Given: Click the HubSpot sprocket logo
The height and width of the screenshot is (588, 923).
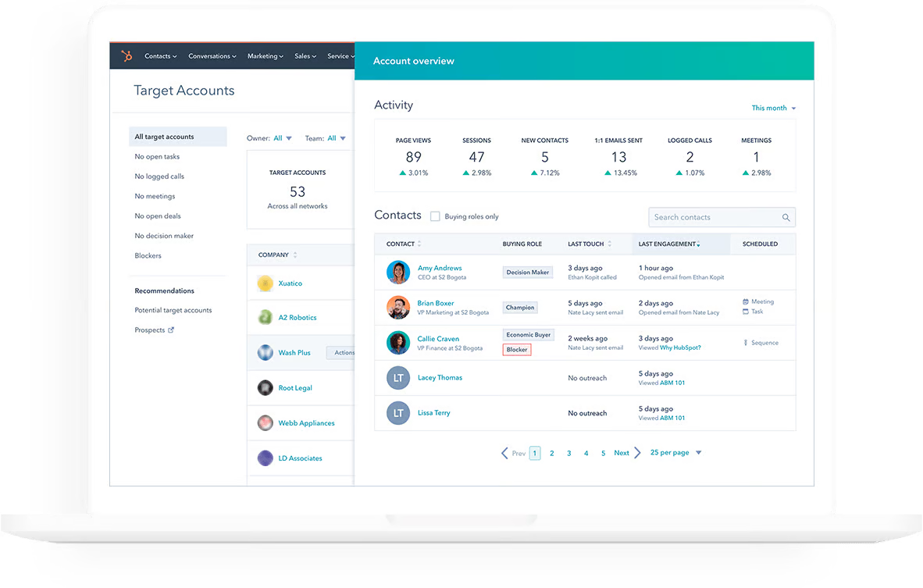Looking at the screenshot, I should [x=127, y=55].
